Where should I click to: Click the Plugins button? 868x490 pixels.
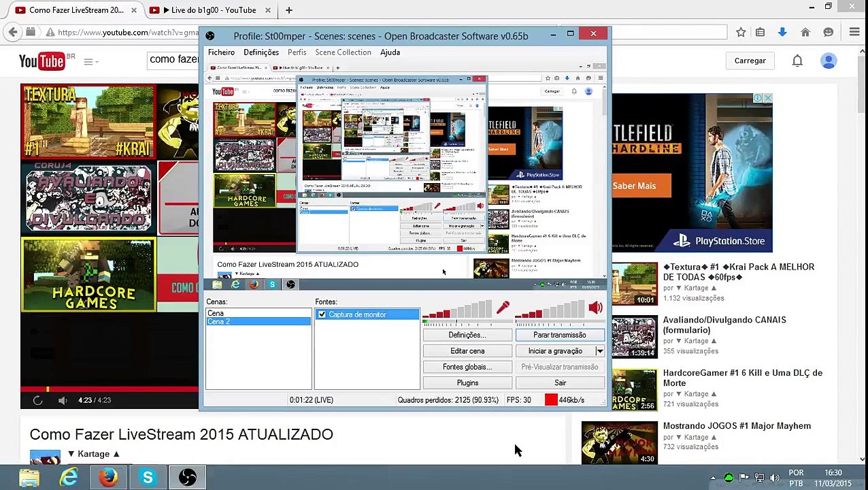point(467,383)
